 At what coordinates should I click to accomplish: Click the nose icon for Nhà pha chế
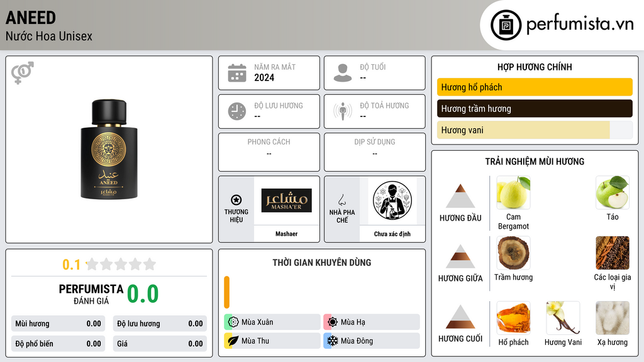point(341,200)
